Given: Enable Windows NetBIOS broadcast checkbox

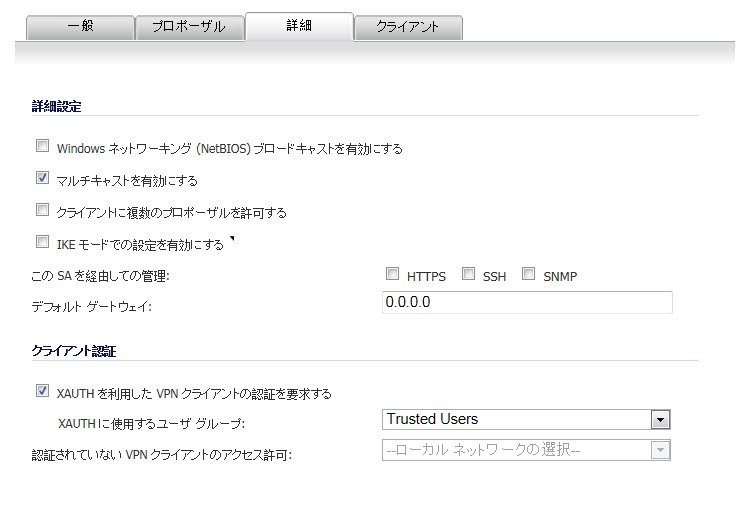Looking at the screenshot, I should pos(42,146).
